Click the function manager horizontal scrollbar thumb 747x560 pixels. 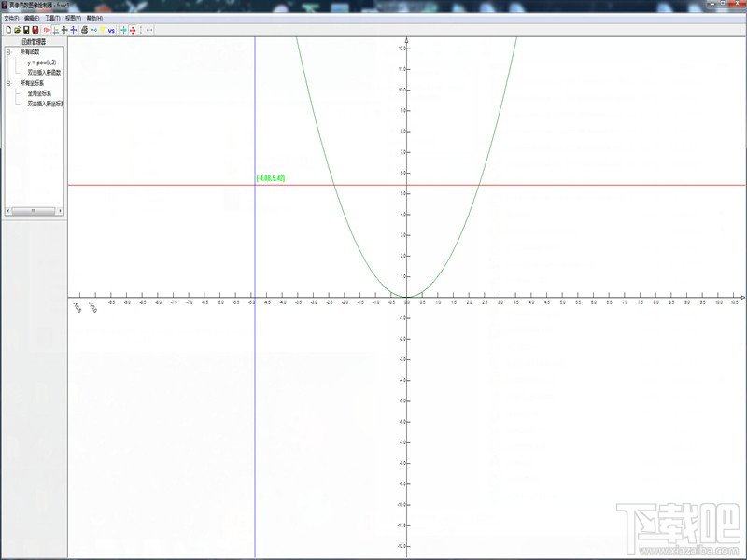pyautogui.click(x=34, y=211)
